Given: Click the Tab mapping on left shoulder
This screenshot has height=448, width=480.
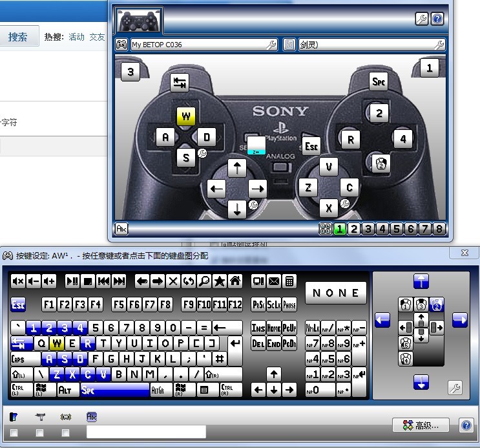Looking at the screenshot, I should pyautogui.click(x=180, y=83).
